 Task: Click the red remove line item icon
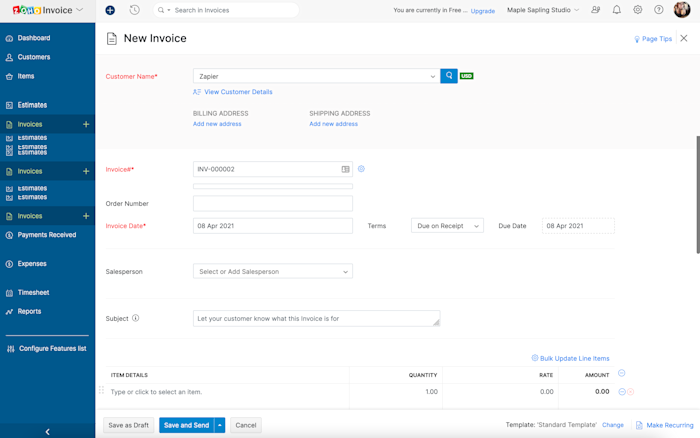[630, 392]
